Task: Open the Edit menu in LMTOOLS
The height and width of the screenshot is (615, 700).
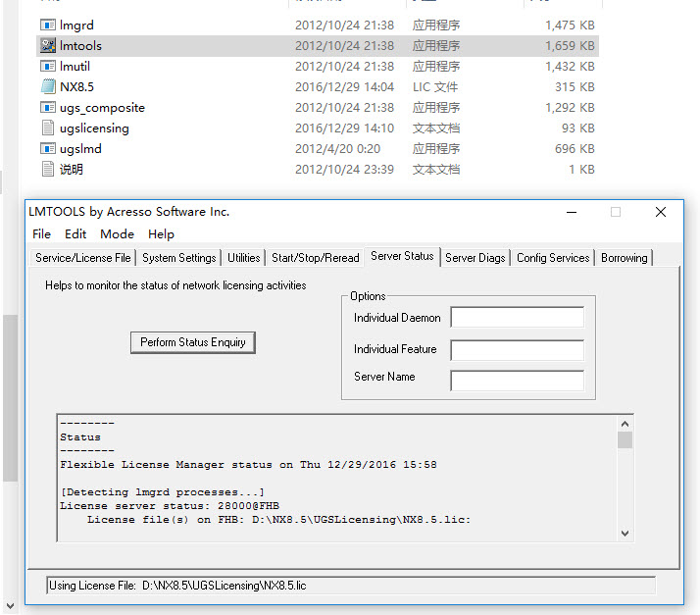Action: pyautogui.click(x=75, y=234)
